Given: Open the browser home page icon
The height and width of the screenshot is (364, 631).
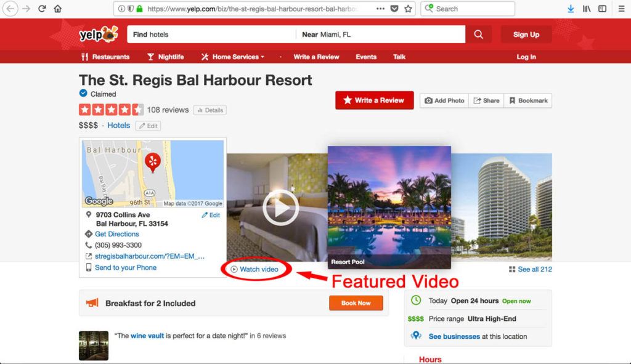Looking at the screenshot, I should (57, 9).
